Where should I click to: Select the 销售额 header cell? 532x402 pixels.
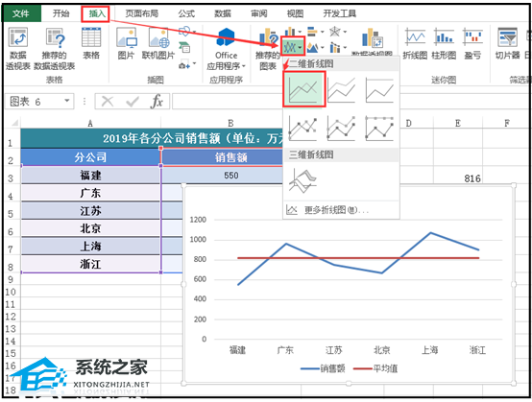(222, 157)
